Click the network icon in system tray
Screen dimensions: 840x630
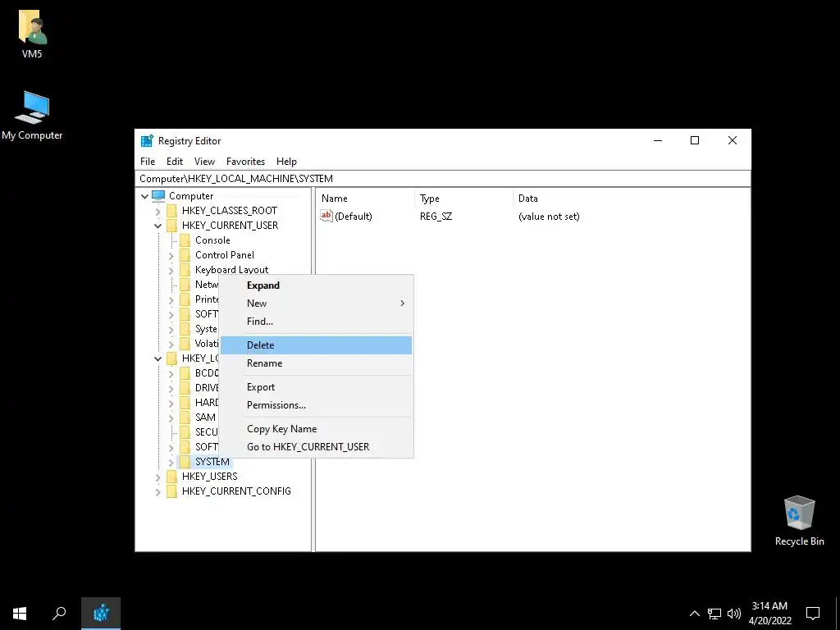[x=714, y=614]
